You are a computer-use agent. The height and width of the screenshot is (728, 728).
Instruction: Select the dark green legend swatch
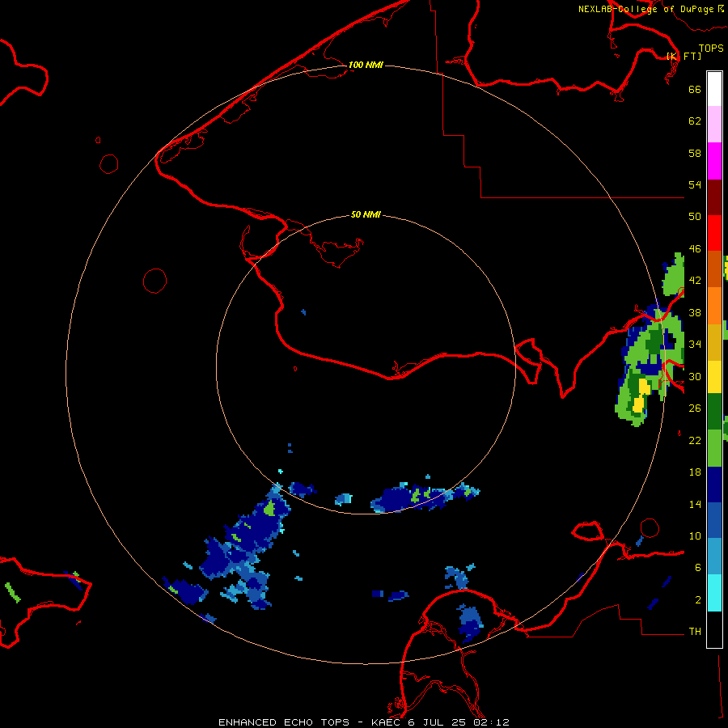(714, 412)
